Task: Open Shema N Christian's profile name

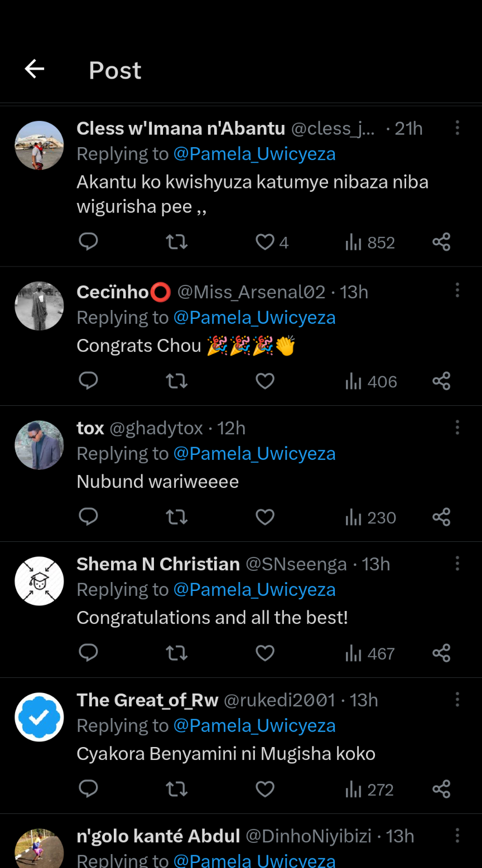Action: click(x=158, y=564)
